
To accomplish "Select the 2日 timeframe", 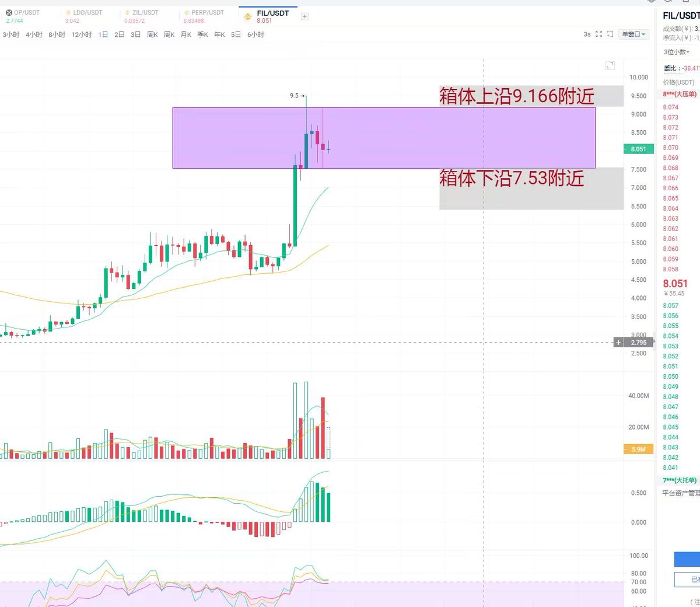I will point(119,34).
